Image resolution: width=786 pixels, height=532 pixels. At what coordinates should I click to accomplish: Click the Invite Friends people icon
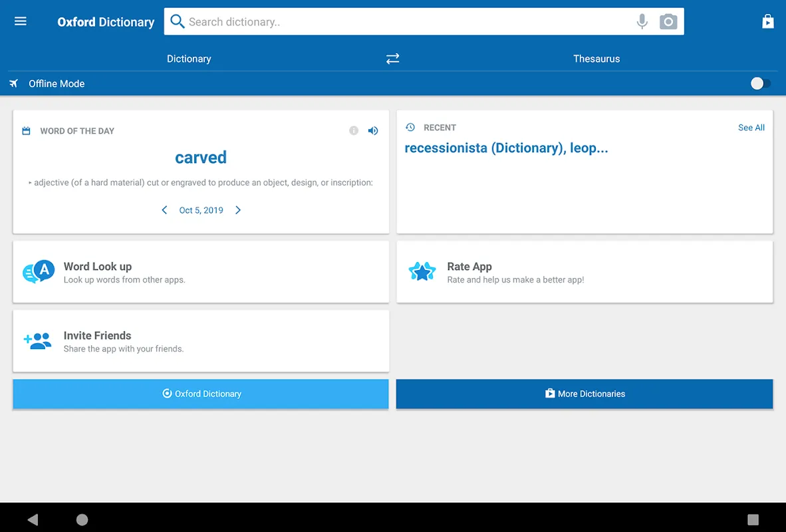38,341
